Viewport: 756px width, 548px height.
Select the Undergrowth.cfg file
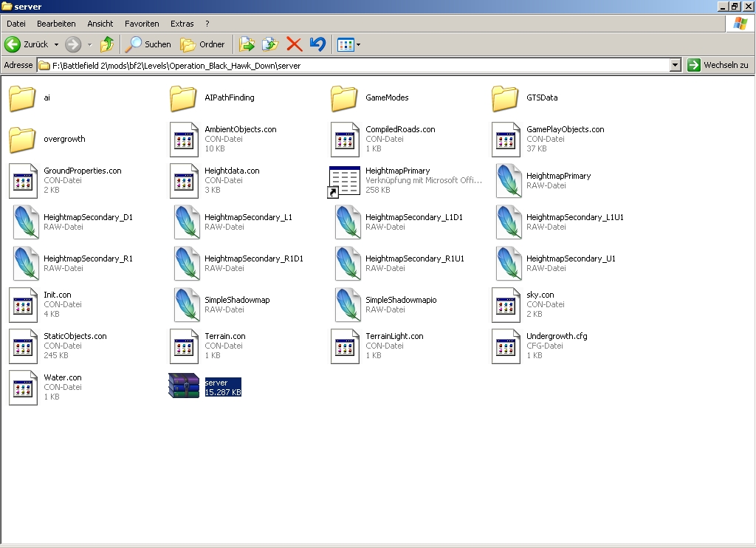[506, 346]
